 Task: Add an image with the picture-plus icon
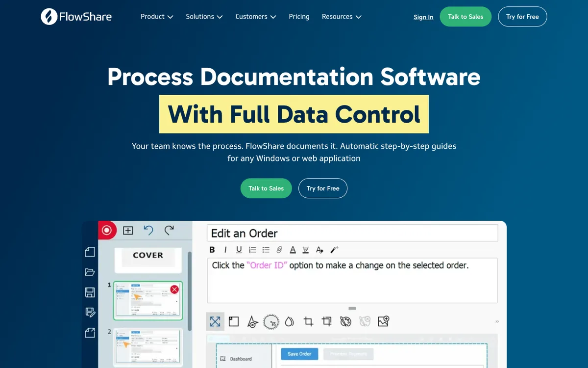383,321
